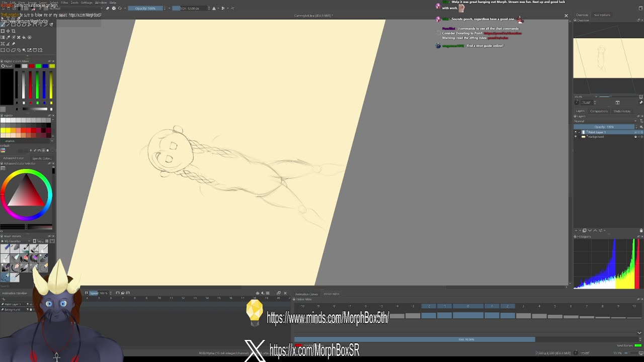Toggle the Overview pin icon
The image size is (644, 362).
pyautogui.click(x=641, y=103)
